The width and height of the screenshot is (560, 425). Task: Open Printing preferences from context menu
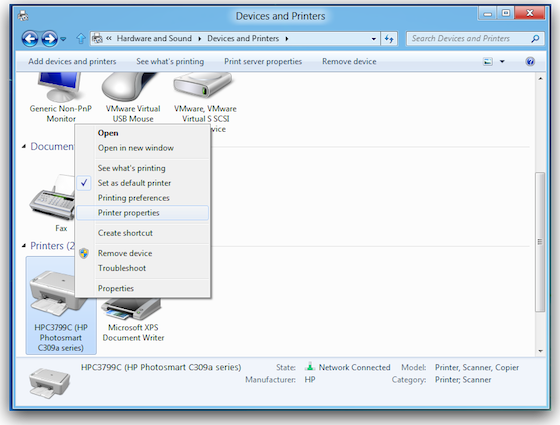143,198
